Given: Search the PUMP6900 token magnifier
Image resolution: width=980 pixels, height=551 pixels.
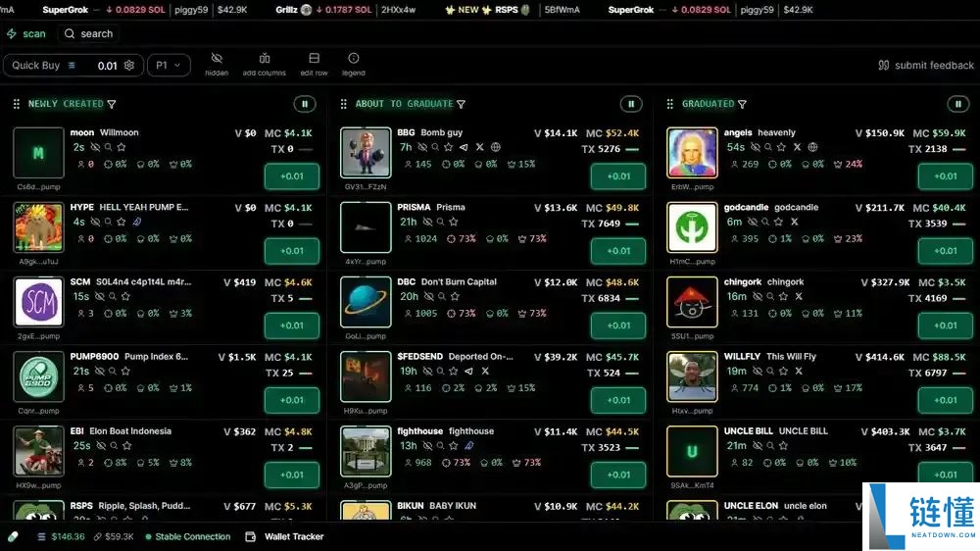Looking at the screenshot, I should tap(113, 372).
